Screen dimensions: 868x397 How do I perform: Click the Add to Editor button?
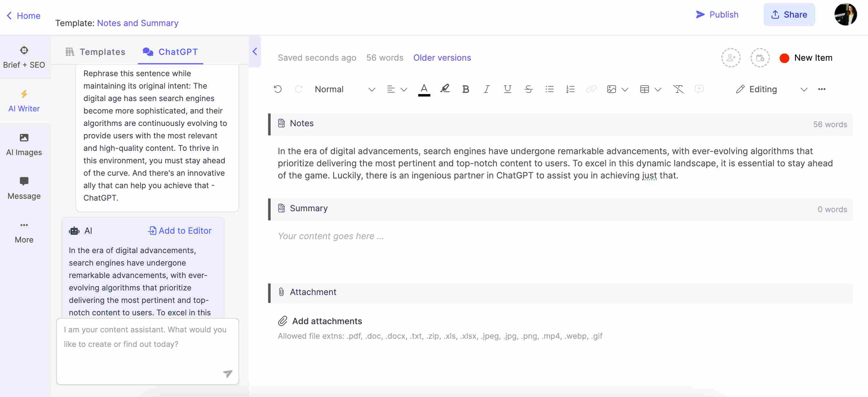pyautogui.click(x=179, y=230)
